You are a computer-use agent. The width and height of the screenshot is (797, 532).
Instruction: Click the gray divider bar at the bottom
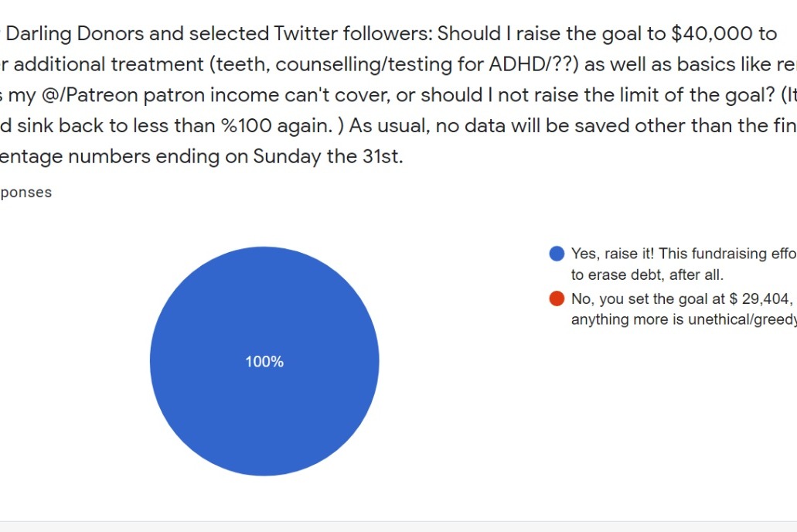(399, 527)
